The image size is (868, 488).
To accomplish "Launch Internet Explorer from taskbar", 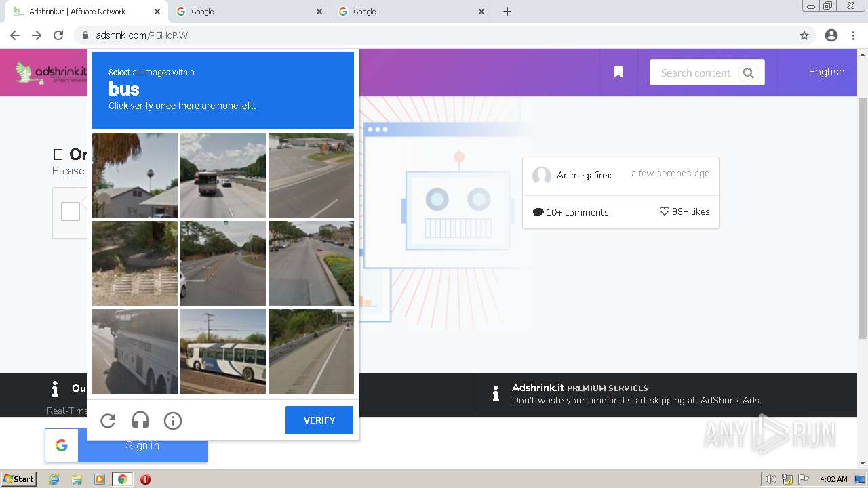I will pos(54,479).
